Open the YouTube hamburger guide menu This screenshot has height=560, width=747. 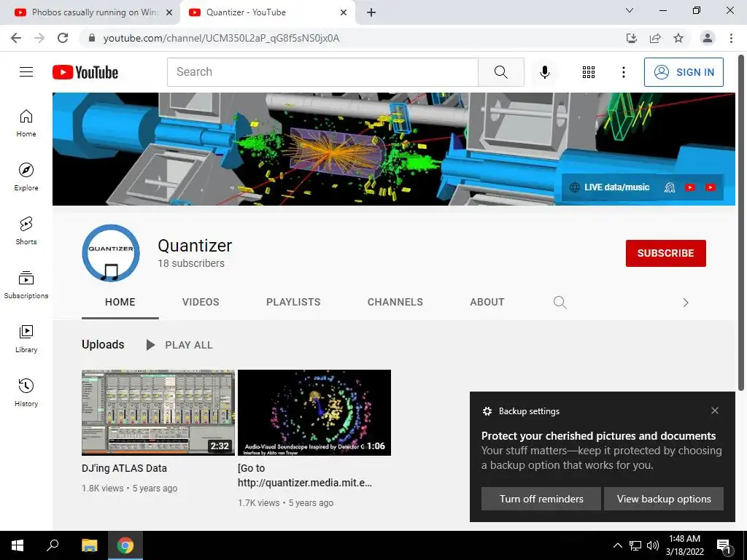pyautogui.click(x=26, y=72)
